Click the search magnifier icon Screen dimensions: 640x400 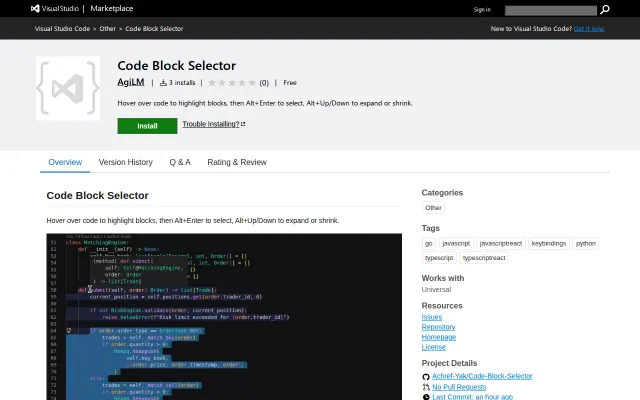click(x=605, y=9)
